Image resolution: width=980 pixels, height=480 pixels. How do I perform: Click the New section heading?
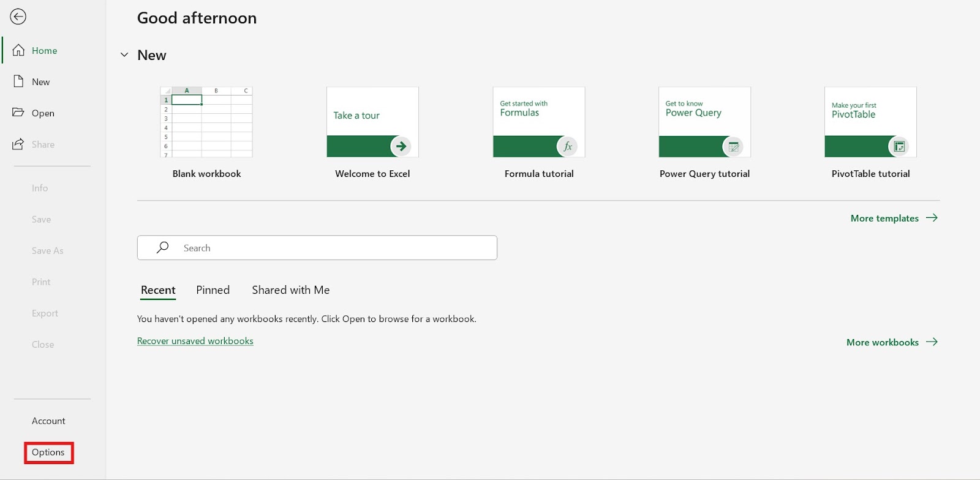pos(152,55)
